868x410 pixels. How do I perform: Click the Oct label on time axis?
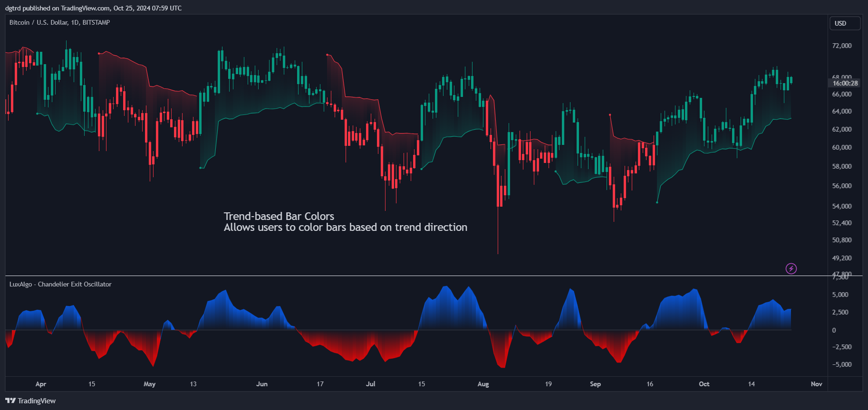coord(704,384)
